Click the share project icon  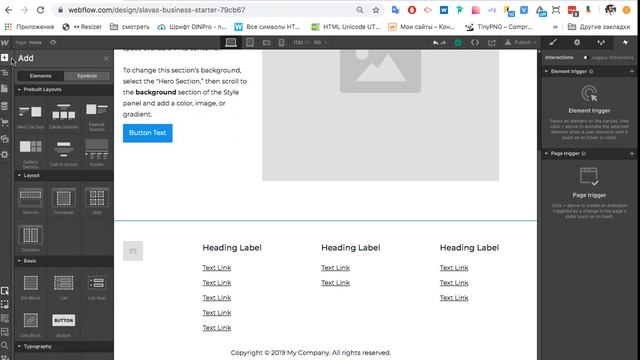[491, 42]
